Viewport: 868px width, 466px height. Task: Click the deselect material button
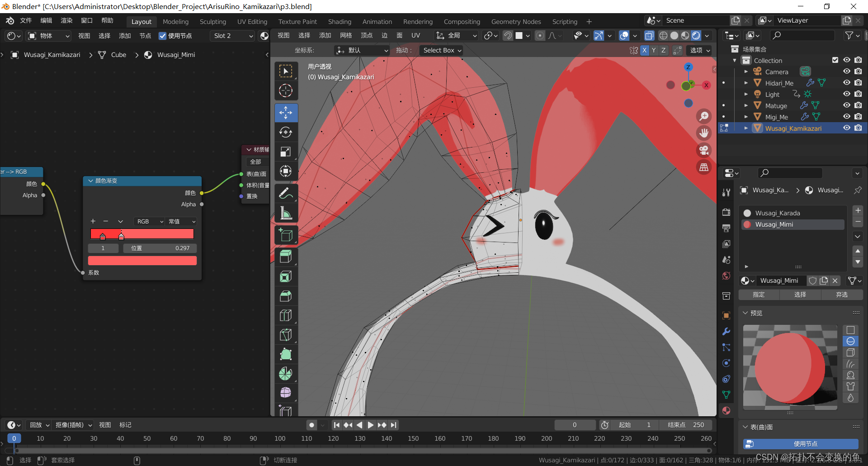[842, 295]
